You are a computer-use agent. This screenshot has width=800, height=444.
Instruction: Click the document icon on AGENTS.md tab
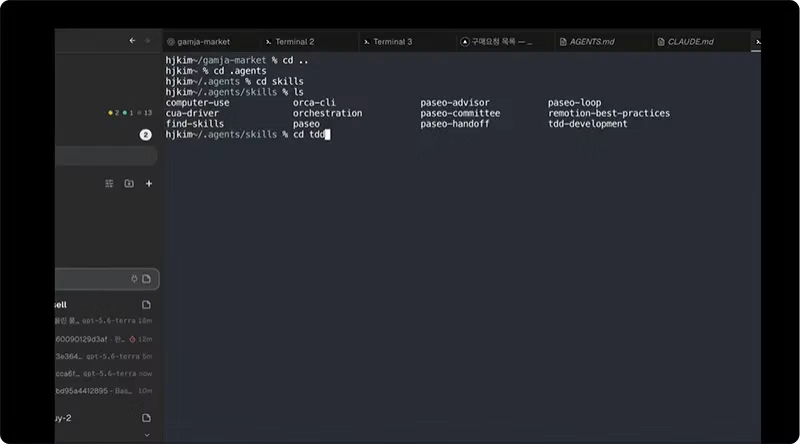coord(563,42)
